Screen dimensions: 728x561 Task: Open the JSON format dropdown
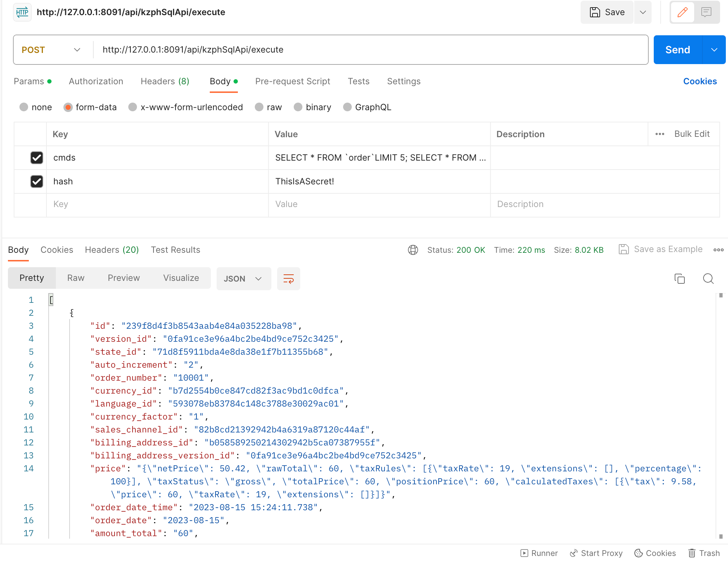click(244, 279)
